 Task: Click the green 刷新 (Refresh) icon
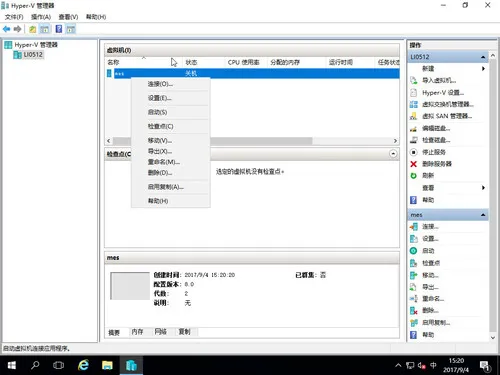pyautogui.click(x=413, y=176)
